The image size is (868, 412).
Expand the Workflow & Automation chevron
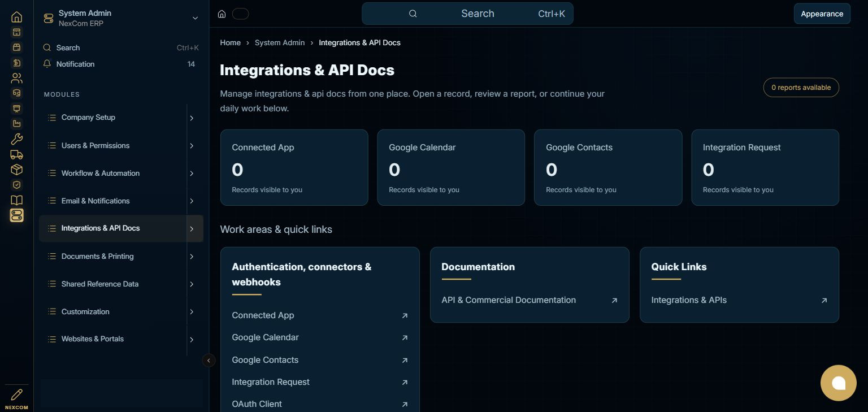click(192, 174)
